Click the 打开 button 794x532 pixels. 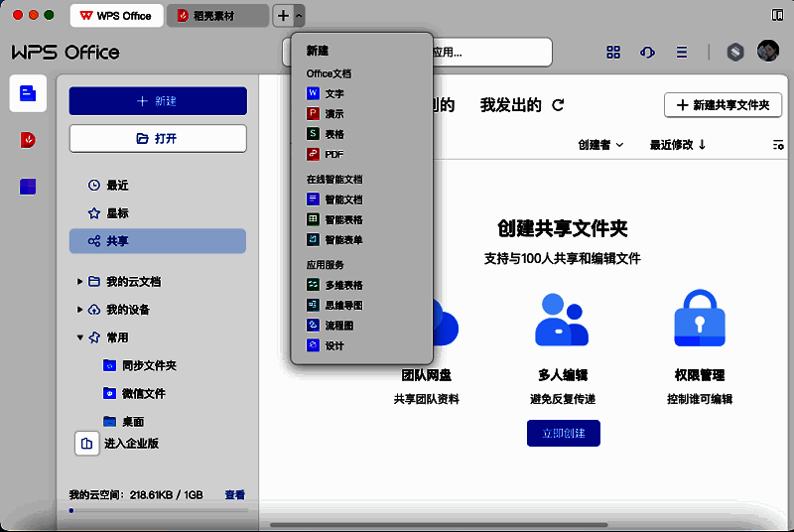(158, 138)
